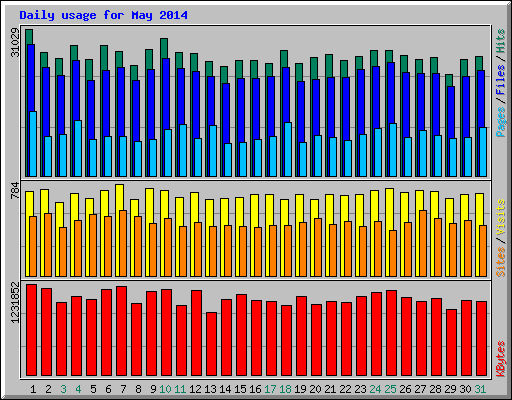Select day 8 on the x-axis
Image resolution: width=512 pixels, height=400 pixels.
click(x=138, y=389)
